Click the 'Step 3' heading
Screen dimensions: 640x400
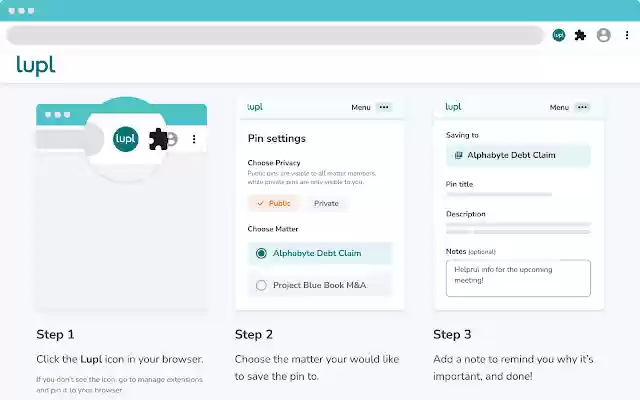click(452, 334)
